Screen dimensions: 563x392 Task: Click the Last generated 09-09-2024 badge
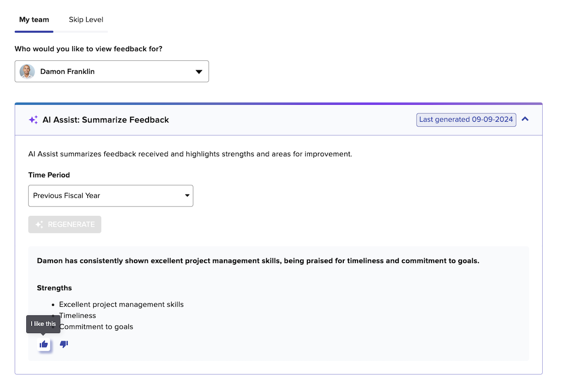(466, 119)
